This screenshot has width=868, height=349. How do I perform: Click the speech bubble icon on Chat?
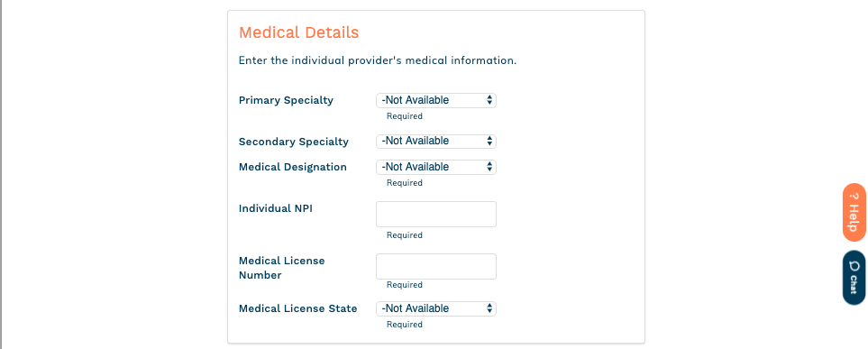[854, 265]
